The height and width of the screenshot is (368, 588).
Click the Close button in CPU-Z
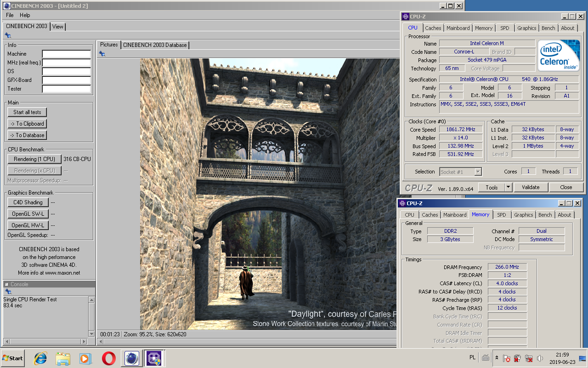[566, 187]
